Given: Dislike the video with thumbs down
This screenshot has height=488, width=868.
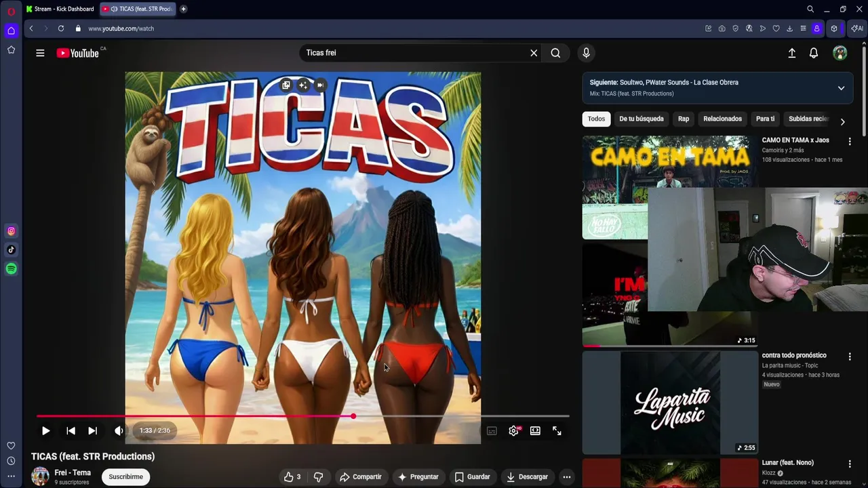Looking at the screenshot, I should pyautogui.click(x=318, y=476).
